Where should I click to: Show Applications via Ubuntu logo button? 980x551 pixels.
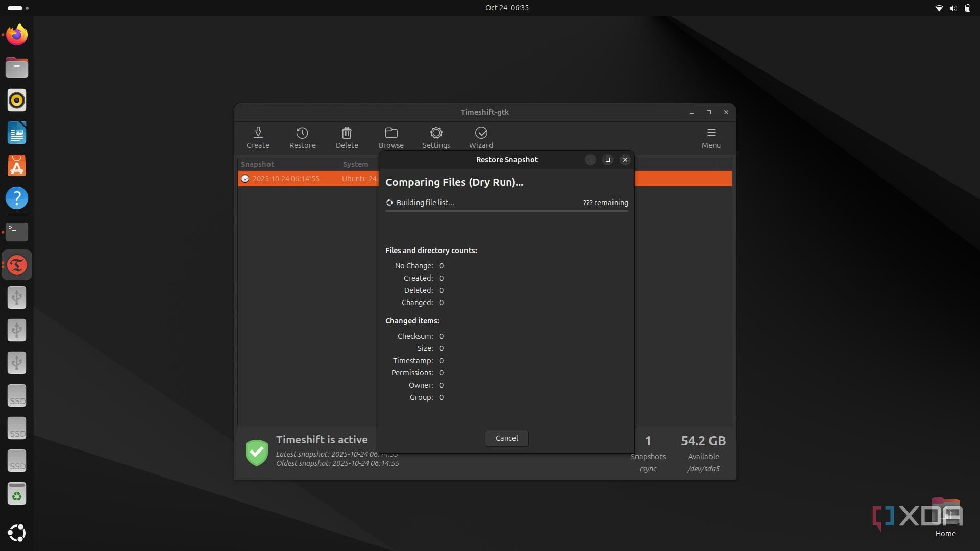[17, 533]
